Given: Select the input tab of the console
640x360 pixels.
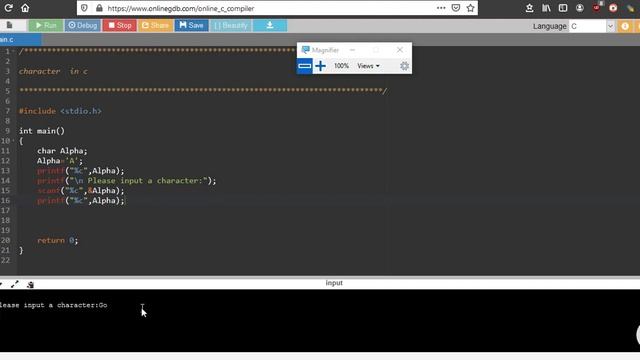Looking at the screenshot, I should pyautogui.click(x=334, y=283).
